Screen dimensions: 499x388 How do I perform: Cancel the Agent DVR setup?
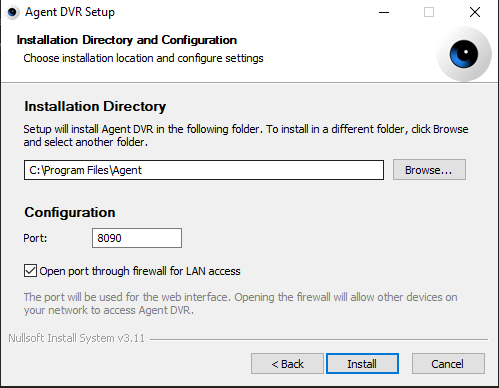coord(448,364)
